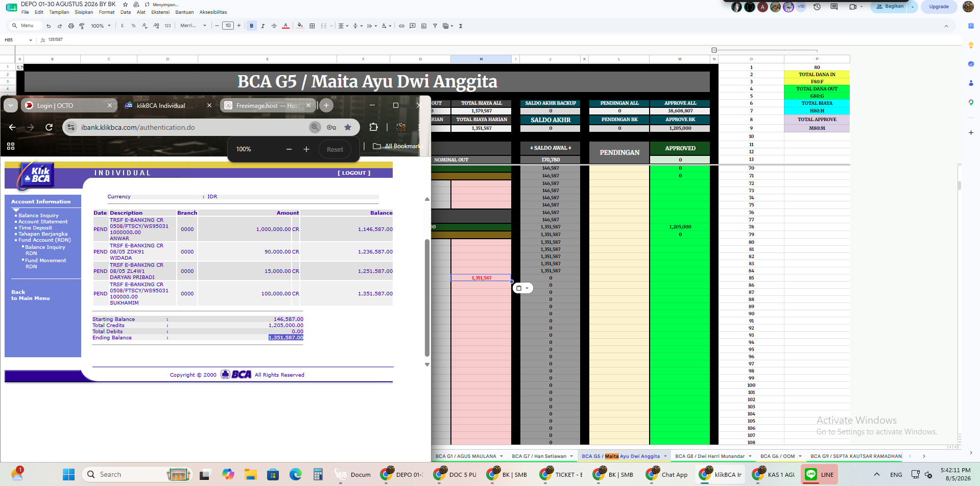Image resolution: width=980 pixels, height=486 pixels.
Task: Click the Sheets undo icon
Action: point(49,26)
